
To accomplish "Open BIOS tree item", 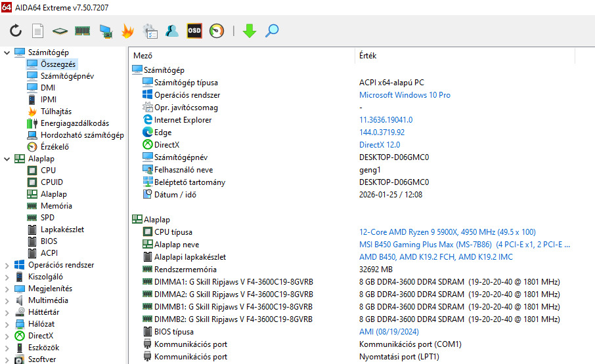I will tap(49, 241).
